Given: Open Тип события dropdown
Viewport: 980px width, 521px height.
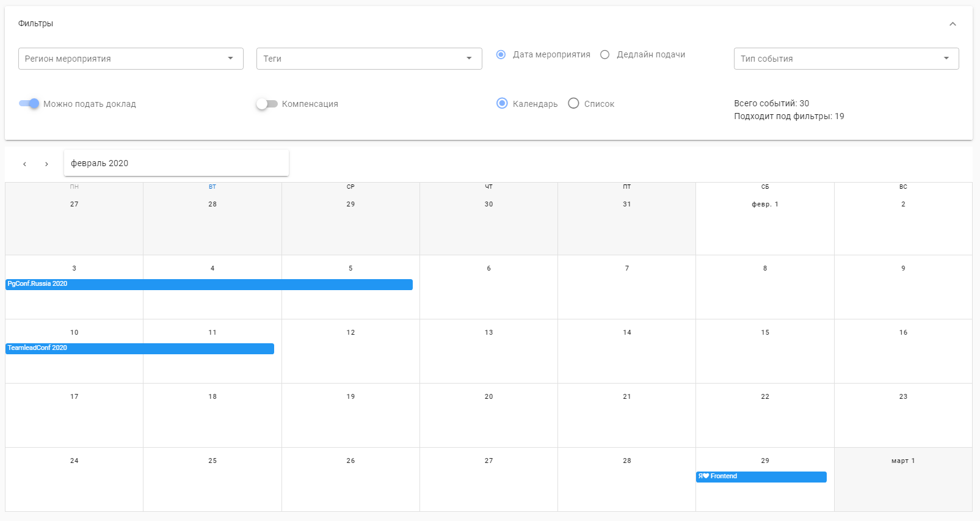Looking at the screenshot, I should 846,59.
